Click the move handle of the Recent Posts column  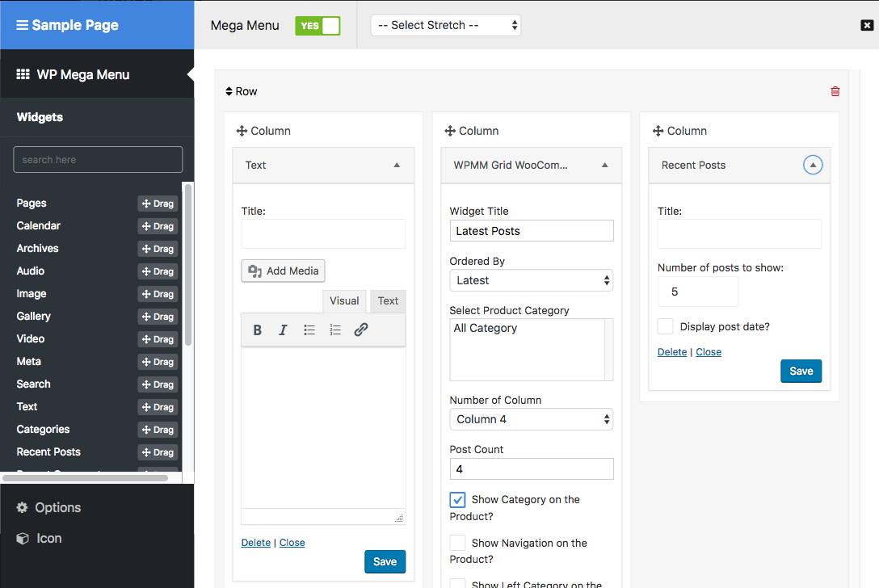(658, 131)
